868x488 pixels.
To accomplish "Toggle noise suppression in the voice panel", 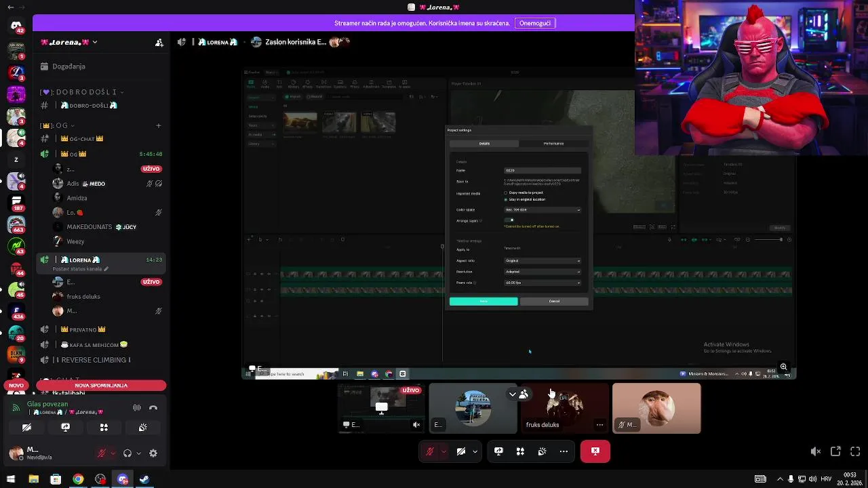I will click(x=137, y=407).
